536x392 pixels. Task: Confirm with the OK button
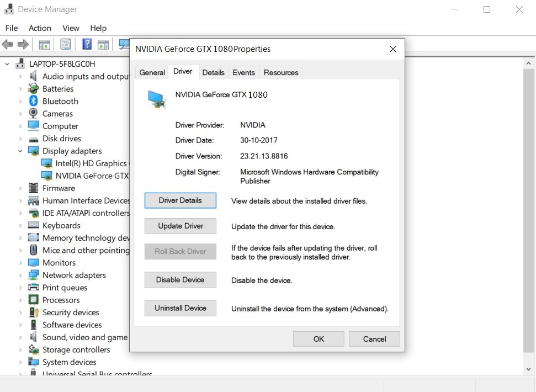(x=319, y=338)
